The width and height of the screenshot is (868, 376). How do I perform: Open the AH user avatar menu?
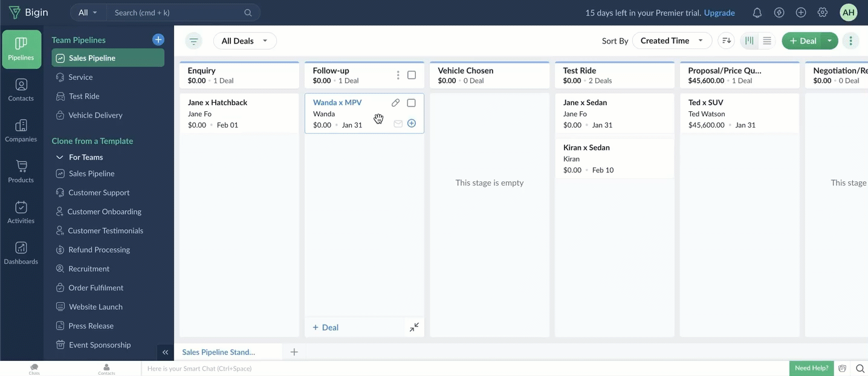848,12
